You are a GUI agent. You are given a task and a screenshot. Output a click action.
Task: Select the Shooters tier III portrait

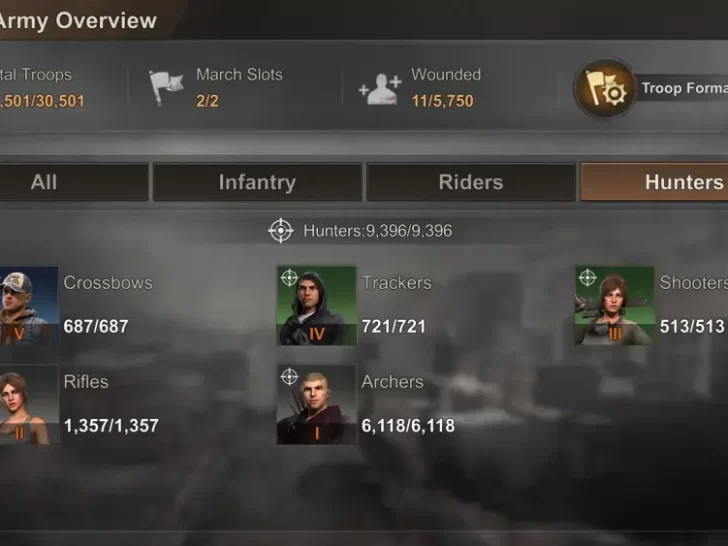614,306
